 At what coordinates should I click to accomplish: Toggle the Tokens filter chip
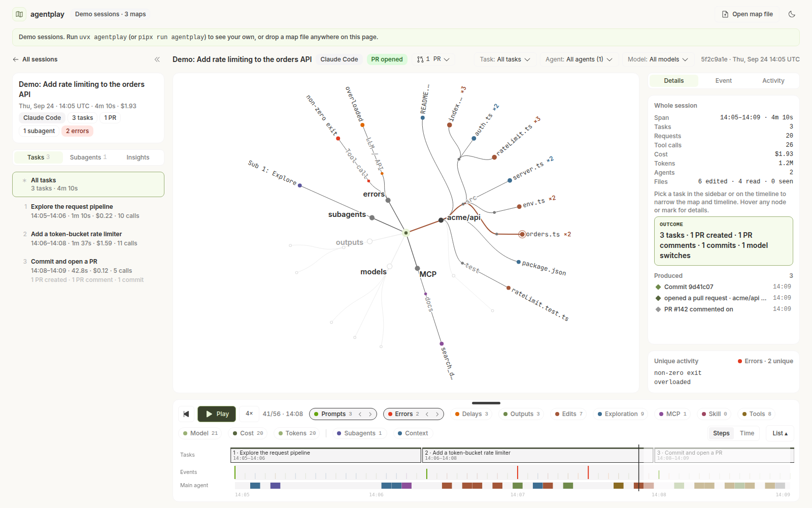297,433
